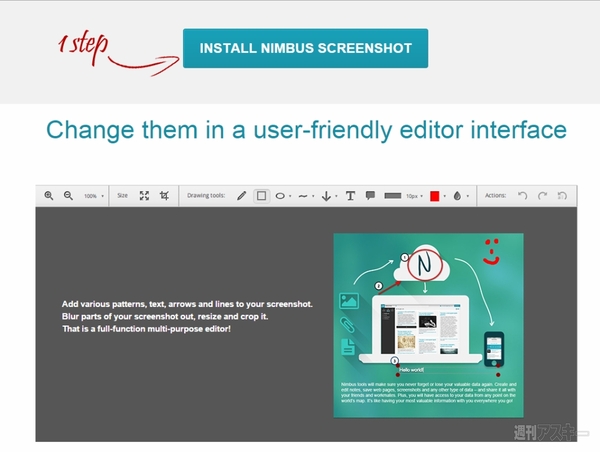
Task: Select the blur droplet tool
Action: pyautogui.click(x=457, y=196)
